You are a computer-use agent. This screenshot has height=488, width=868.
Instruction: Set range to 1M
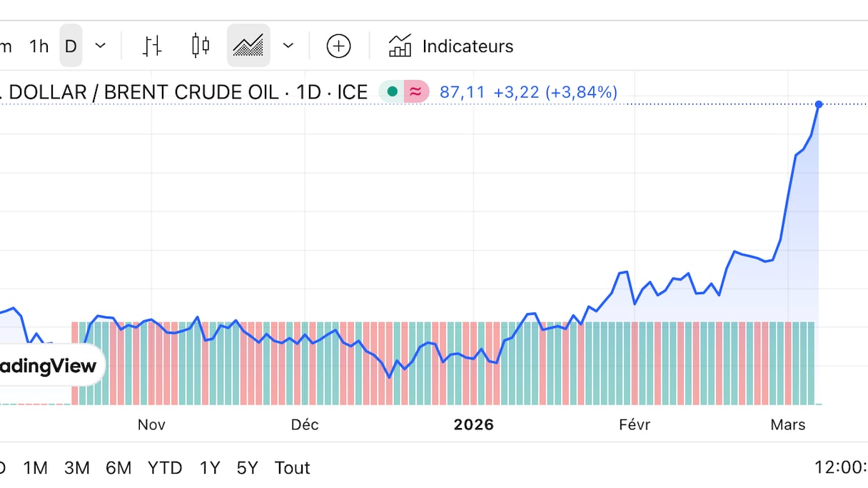point(35,468)
